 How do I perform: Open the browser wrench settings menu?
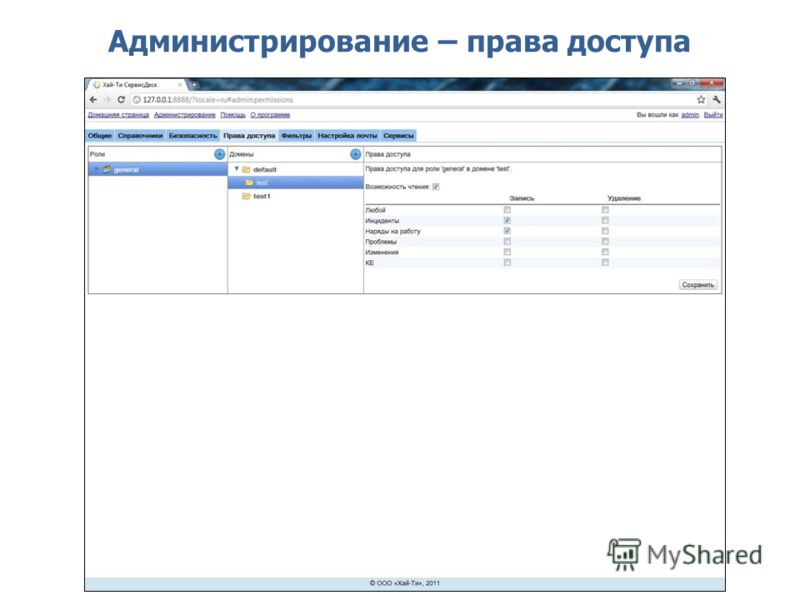pos(716,99)
